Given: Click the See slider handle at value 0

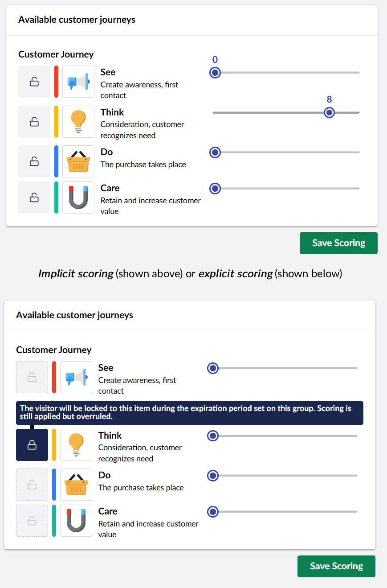Looking at the screenshot, I should [x=215, y=72].
